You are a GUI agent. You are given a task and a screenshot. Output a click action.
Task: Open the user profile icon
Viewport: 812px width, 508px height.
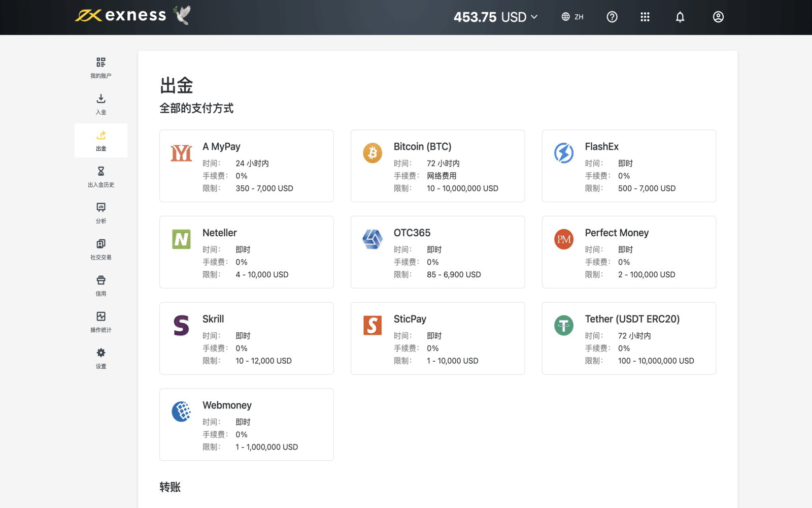(x=718, y=17)
